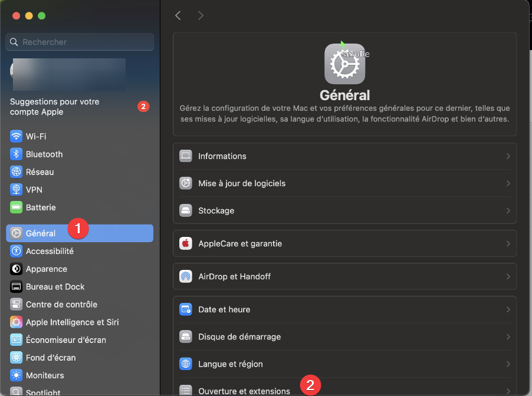Image resolution: width=532 pixels, height=396 pixels.
Task: Click the Apple Intelligence et Siri icon
Action: pos(16,322)
